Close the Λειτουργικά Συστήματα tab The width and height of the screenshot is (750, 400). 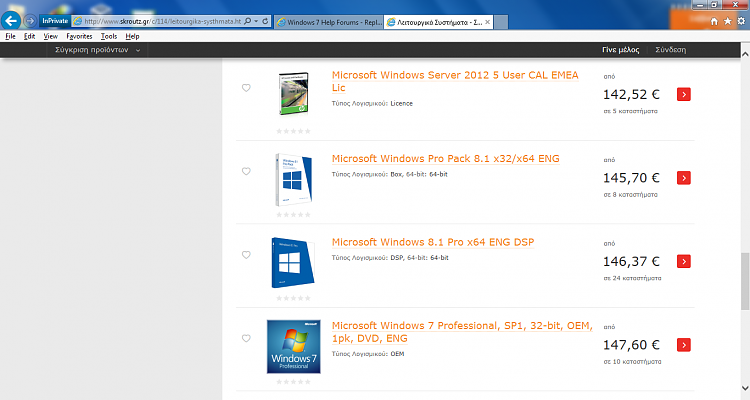[487, 22]
